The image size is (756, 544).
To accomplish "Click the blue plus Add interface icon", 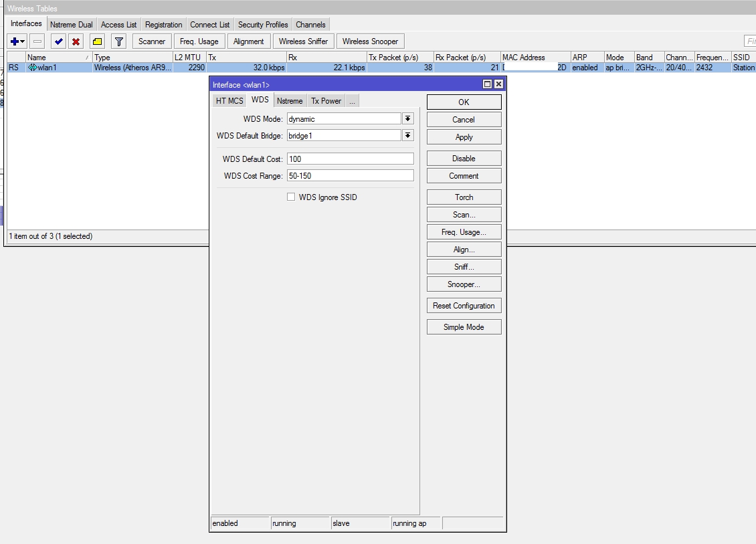I will (x=15, y=41).
